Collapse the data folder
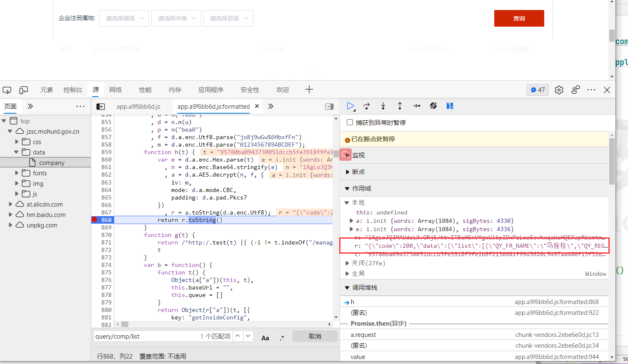This screenshot has height=364, width=628. 17,152
